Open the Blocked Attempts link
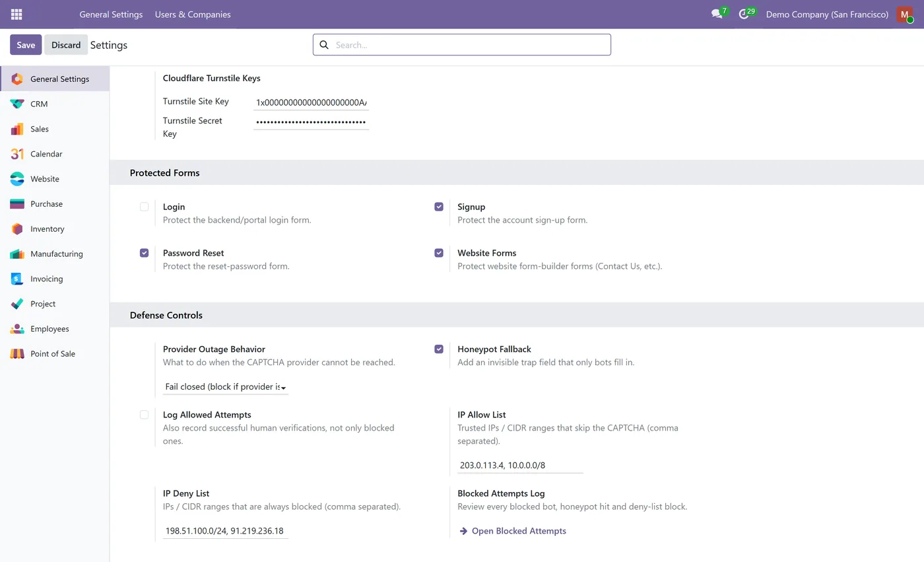The width and height of the screenshot is (924, 562). click(x=519, y=531)
